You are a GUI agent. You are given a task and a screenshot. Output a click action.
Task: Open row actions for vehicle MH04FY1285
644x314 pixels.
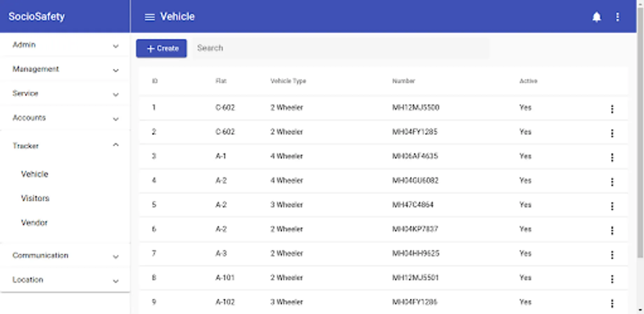(612, 133)
